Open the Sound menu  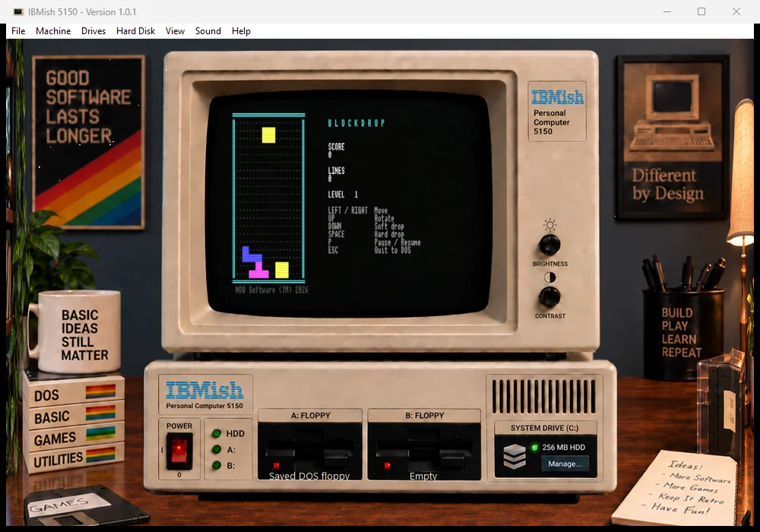208,31
